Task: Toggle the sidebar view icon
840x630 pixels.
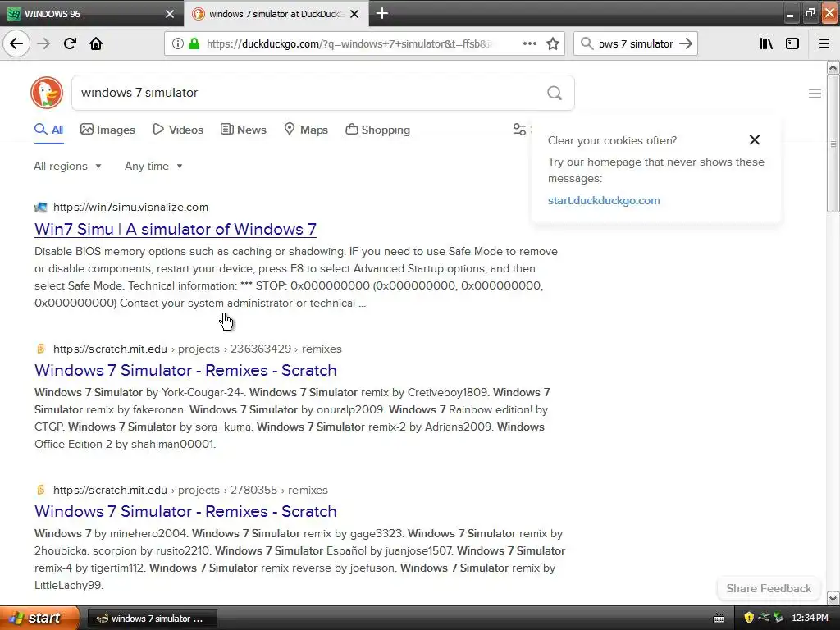Action: (792, 43)
